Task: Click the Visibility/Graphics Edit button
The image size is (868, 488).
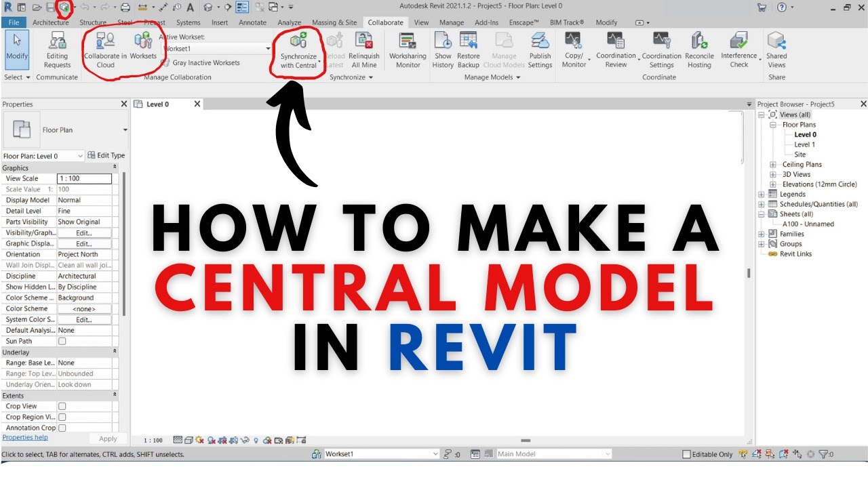Action: point(84,232)
